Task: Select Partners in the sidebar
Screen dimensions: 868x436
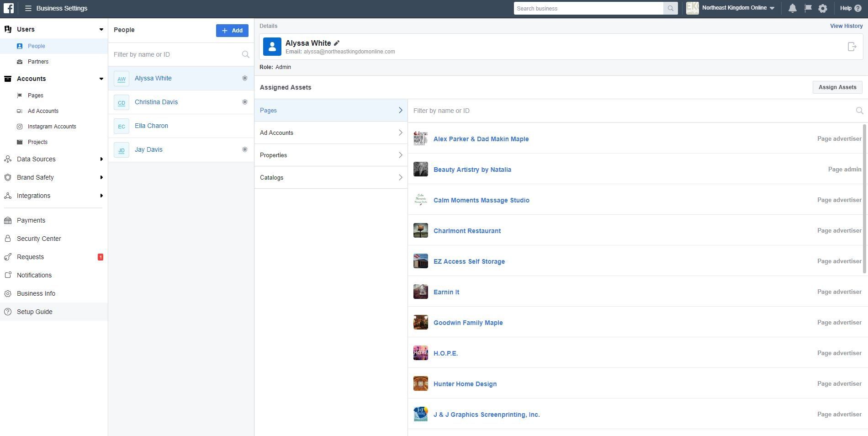Action: (x=54, y=62)
